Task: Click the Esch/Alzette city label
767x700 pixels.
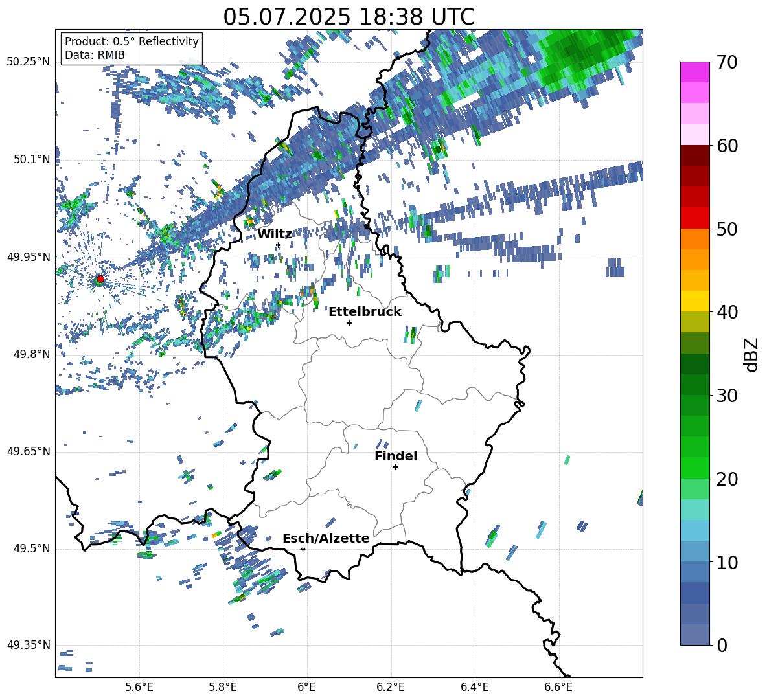Action: (326, 538)
